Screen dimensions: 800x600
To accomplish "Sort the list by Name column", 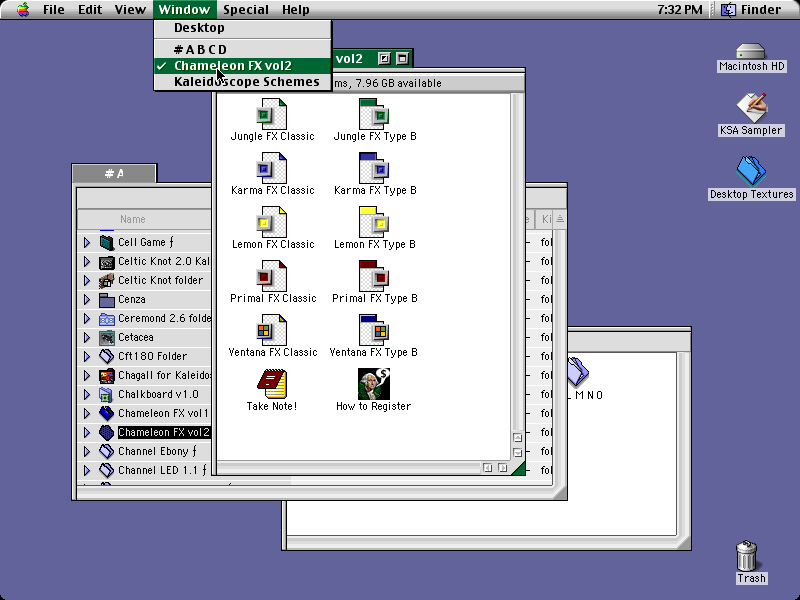I will point(133,219).
